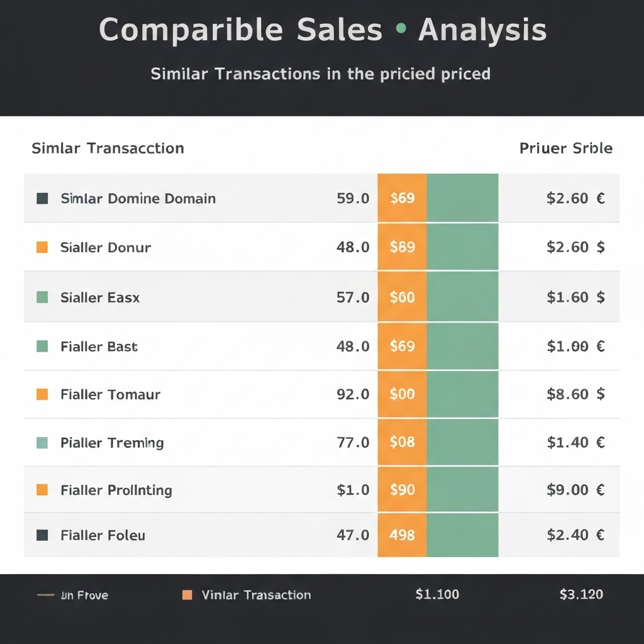Click the green bar in Sialler Easx row
644x644 pixels.
(462, 297)
